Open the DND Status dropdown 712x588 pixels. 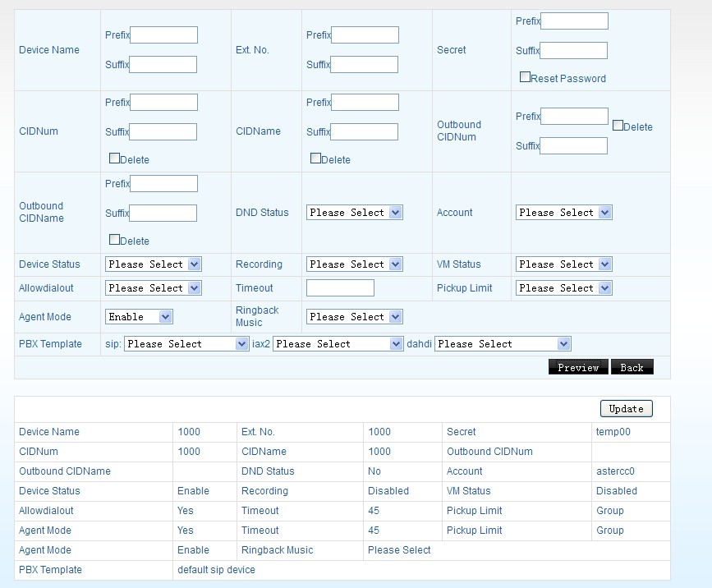click(x=354, y=213)
